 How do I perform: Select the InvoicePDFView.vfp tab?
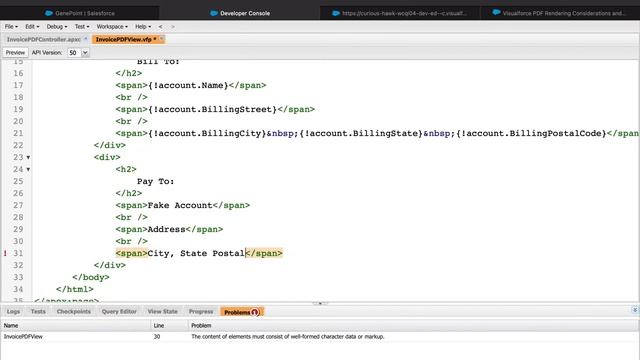pos(123,40)
